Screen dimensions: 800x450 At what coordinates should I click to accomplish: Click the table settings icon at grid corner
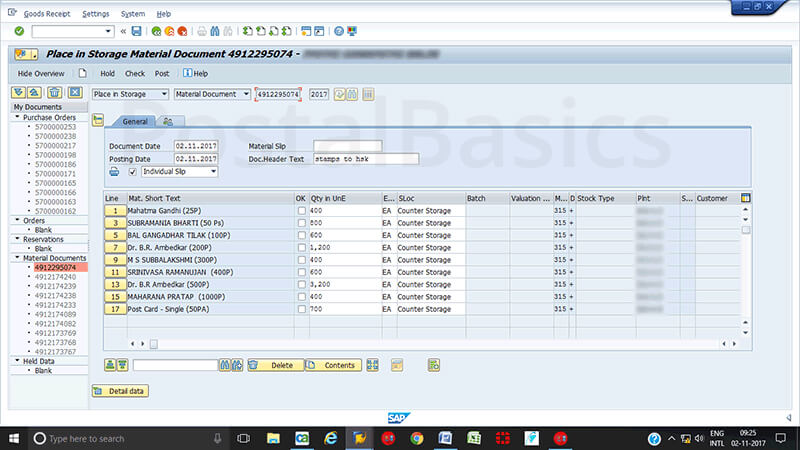coord(745,198)
